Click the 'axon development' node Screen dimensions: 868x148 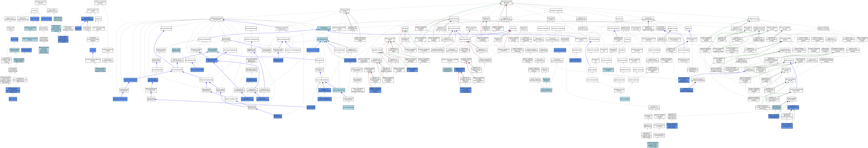click(348, 107)
